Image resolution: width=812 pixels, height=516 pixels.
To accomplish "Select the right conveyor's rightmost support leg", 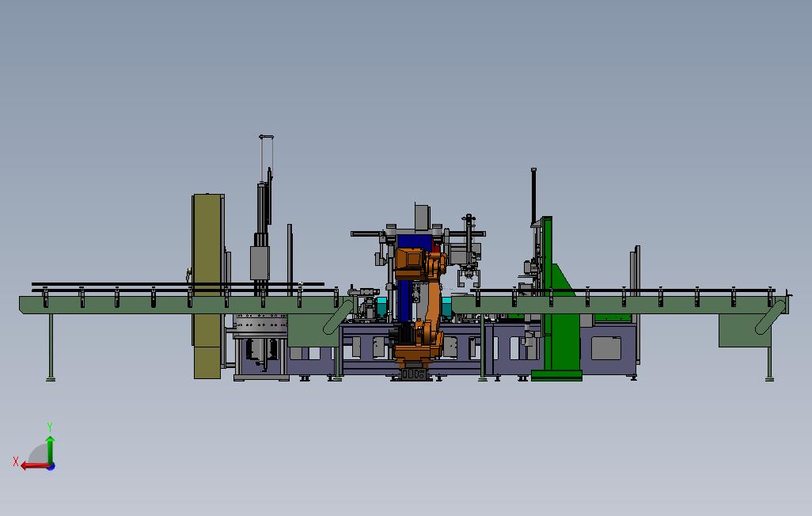I will [769, 364].
